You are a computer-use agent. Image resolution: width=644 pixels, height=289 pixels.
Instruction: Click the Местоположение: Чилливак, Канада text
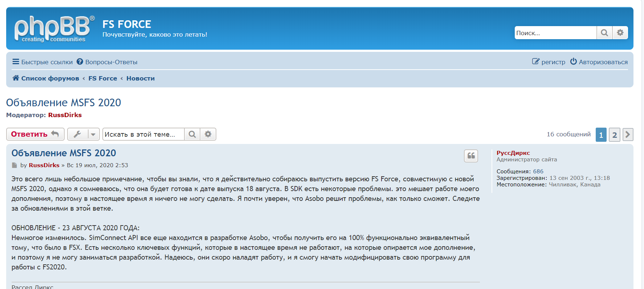coord(549,185)
